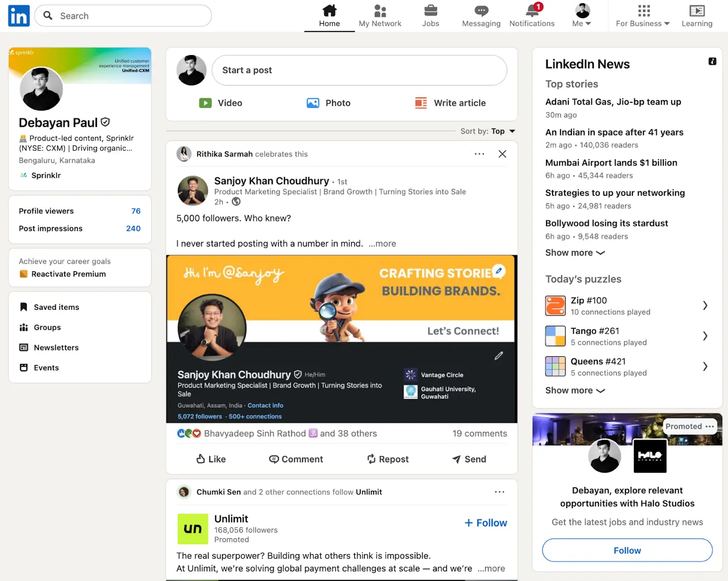728x581 pixels.
Task: Open the Queens #421 puzzle icon
Action: (555, 366)
